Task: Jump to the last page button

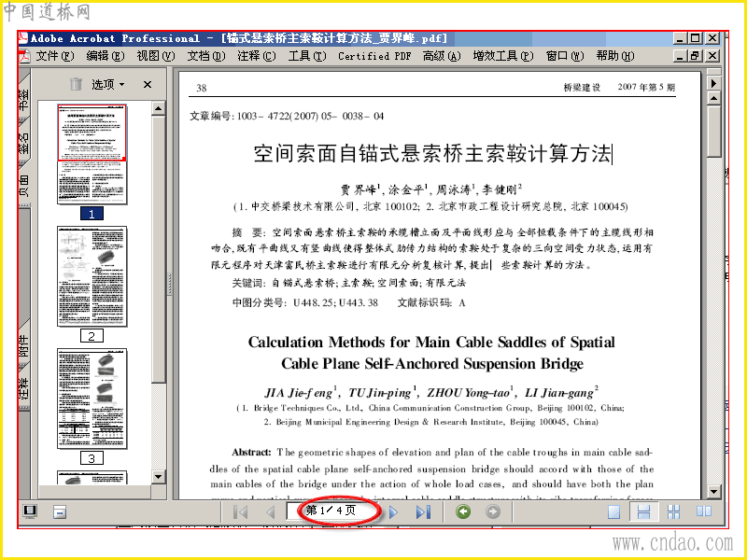Action: tap(423, 511)
